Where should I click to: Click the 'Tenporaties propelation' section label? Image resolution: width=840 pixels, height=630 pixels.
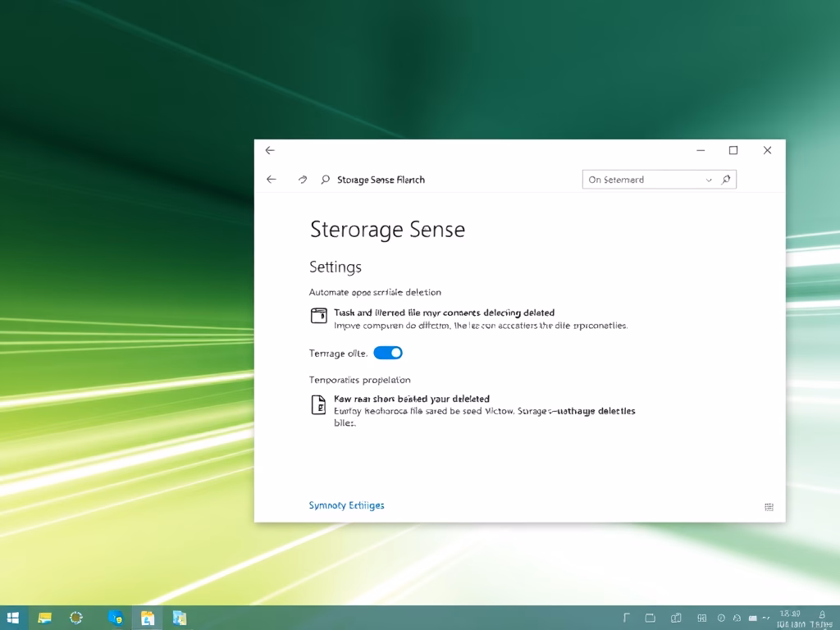(359, 380)
